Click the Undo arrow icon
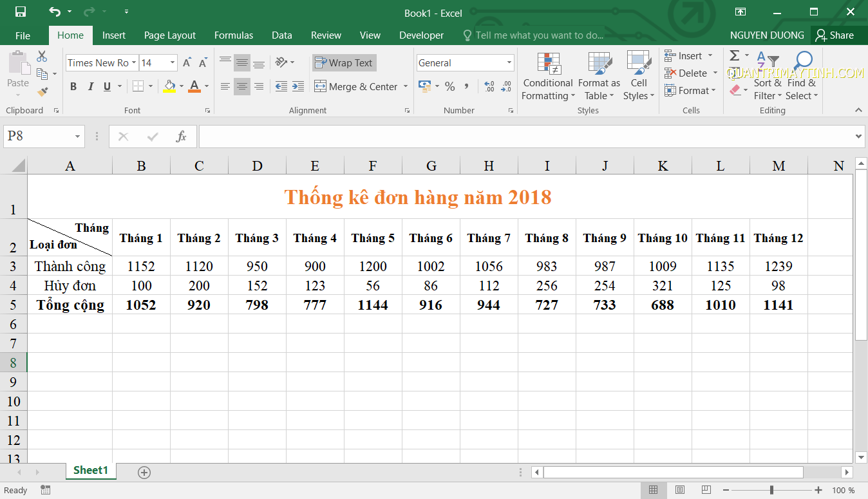The width and height of the screenshot is (868, 499). coord(55,12)
